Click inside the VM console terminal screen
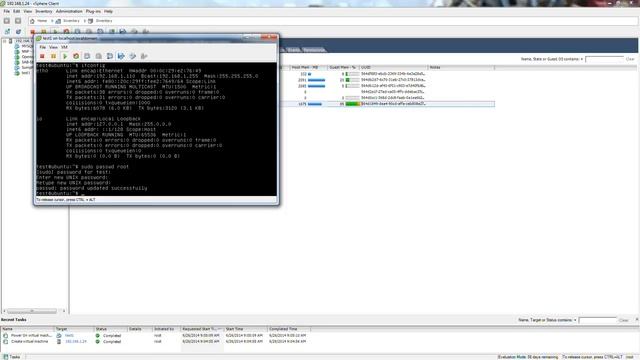This screenshot has width=640, height=360. [156, 129]
